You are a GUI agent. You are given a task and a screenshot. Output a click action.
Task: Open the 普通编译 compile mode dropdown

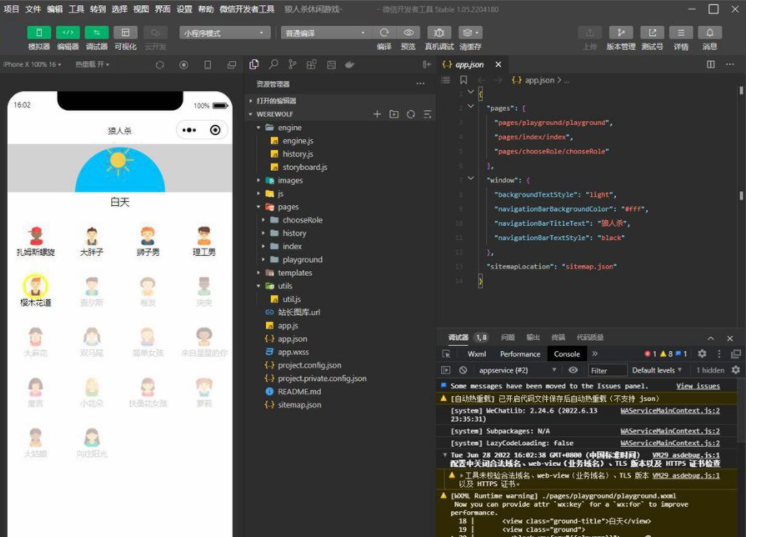pos(312,32)
